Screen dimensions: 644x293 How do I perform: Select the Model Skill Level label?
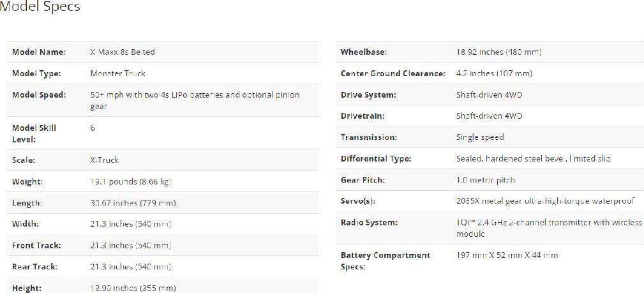(x=34, y=133)
